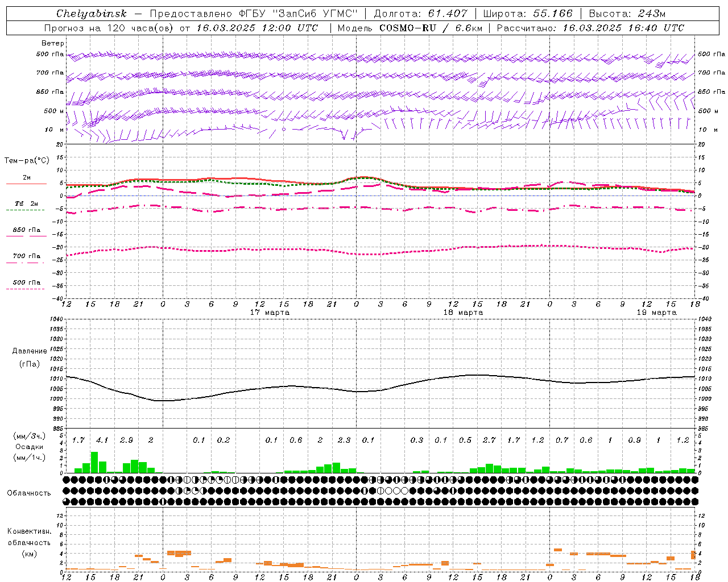Select the 'Предоставлено ФГБУ ЗапСиб УГМС' text

[x=254, y=14]
